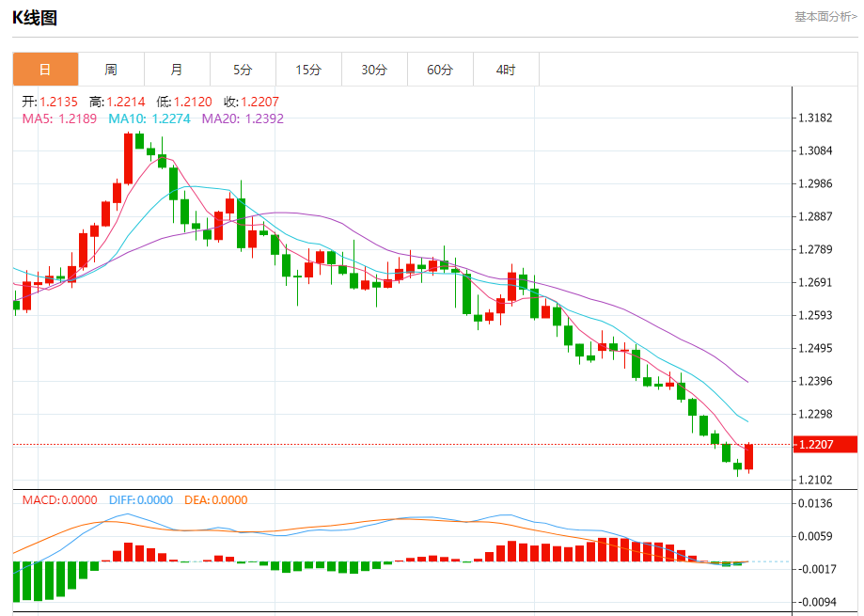Open the 60分 interval tab

(440, 70)
